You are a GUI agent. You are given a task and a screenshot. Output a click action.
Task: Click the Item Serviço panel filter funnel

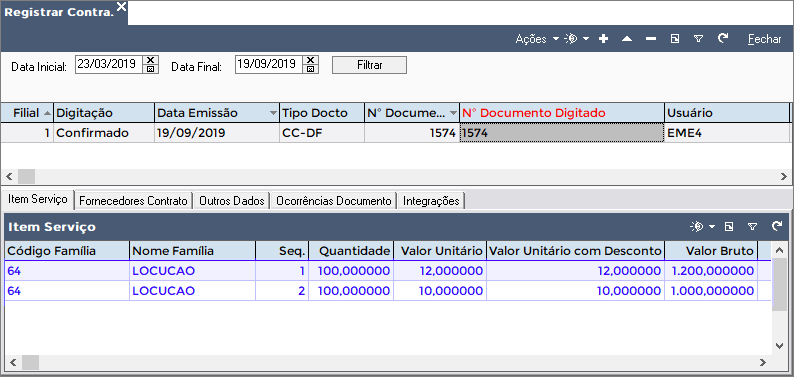tap(753, 227)
